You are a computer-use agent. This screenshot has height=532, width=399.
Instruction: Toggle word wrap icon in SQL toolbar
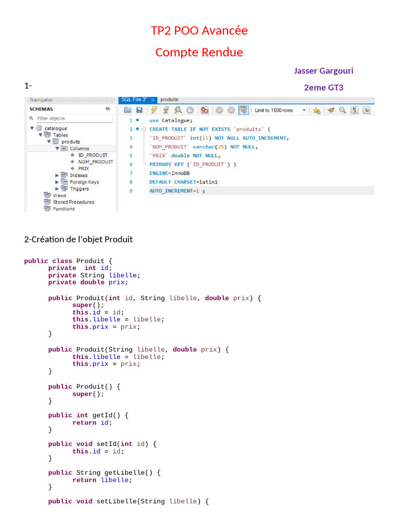pyautogui.click(x=366, y=110)
